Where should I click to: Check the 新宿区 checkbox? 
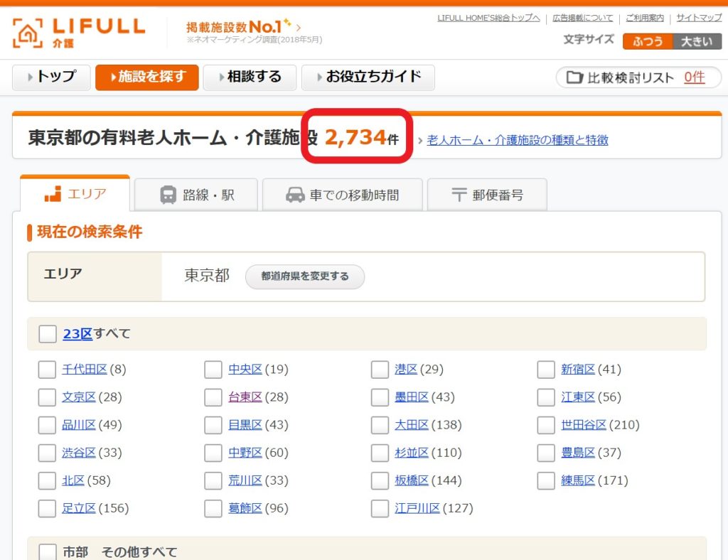[546, 370]
